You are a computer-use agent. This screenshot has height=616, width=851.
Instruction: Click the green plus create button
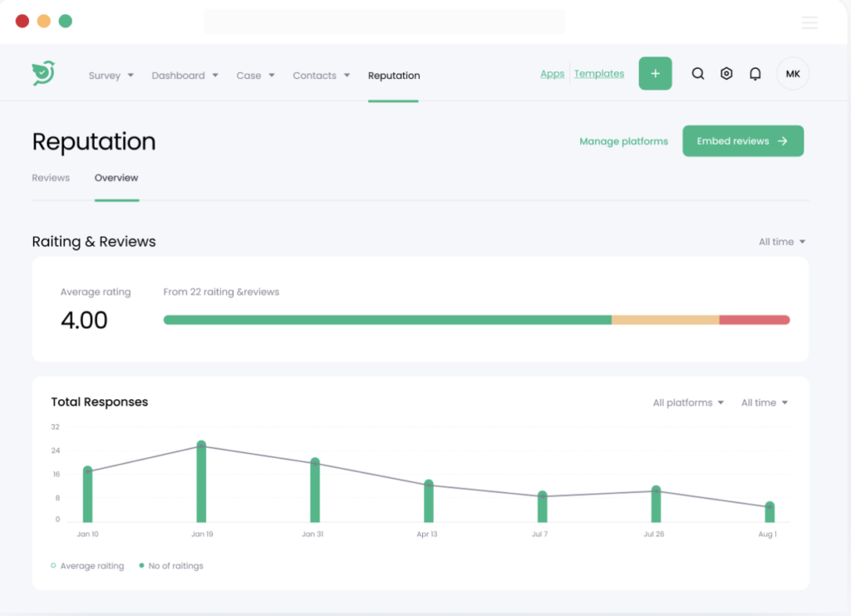click(x=655, y=73)
